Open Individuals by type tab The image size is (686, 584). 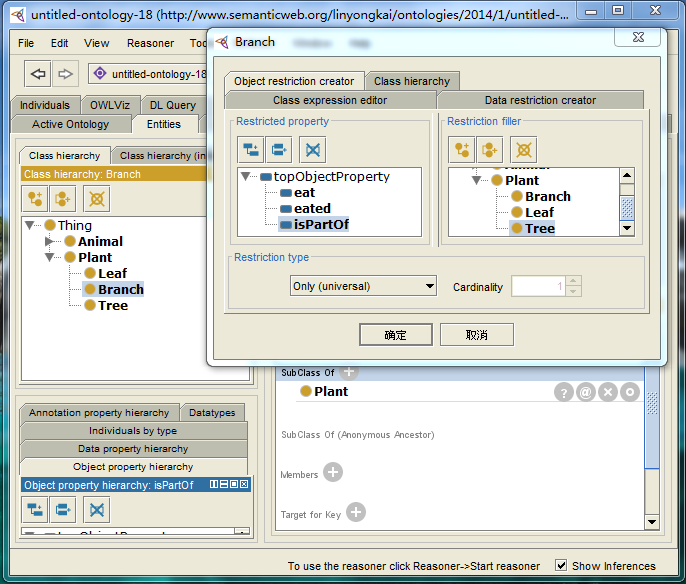click(133, 431)
